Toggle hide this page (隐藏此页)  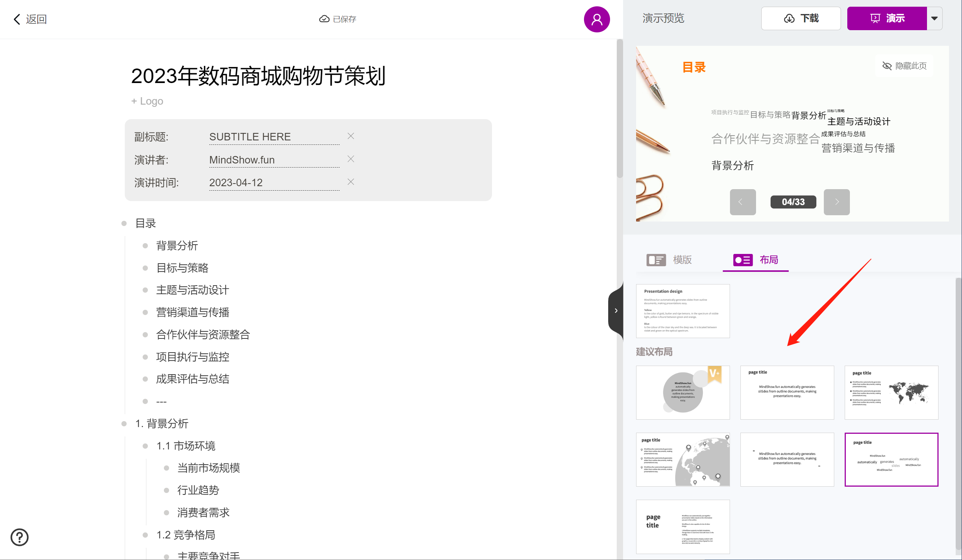[904, 66]
